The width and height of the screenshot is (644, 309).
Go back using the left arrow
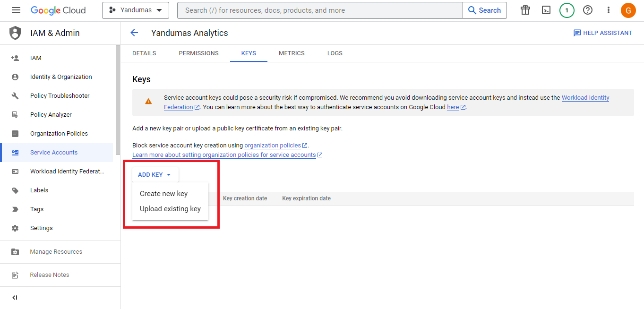coord(134,33)
